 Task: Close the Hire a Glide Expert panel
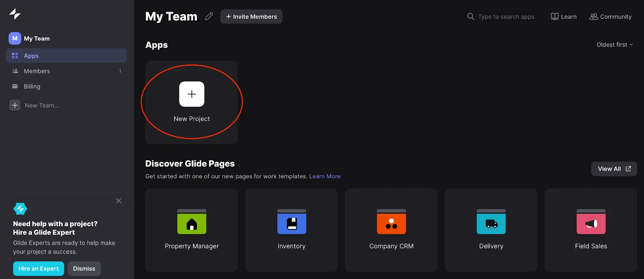pyautogui.click(x=119, y=200)
